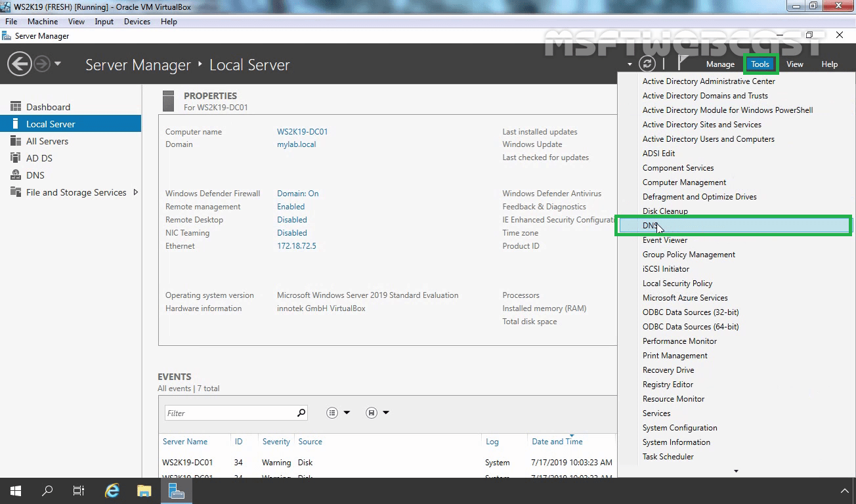Screen dimensions: 856x504
Task: Open the Help menu
Action: (x=830, y=64)
